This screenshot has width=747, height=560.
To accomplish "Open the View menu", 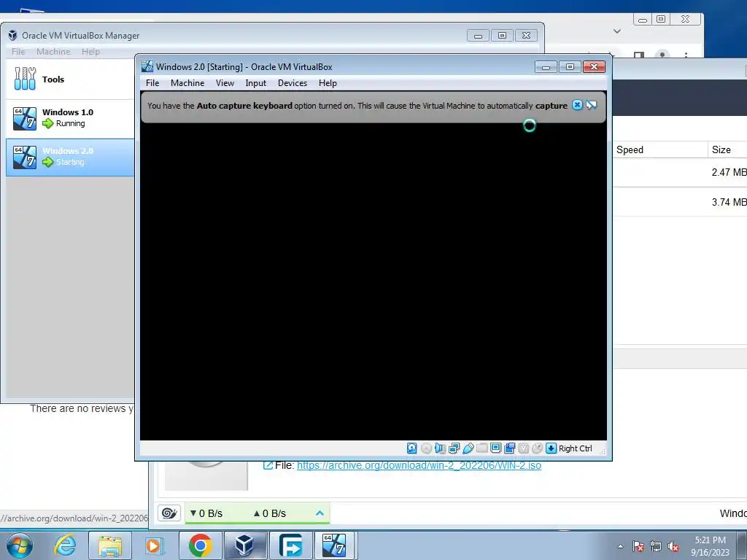I will 225,83.
